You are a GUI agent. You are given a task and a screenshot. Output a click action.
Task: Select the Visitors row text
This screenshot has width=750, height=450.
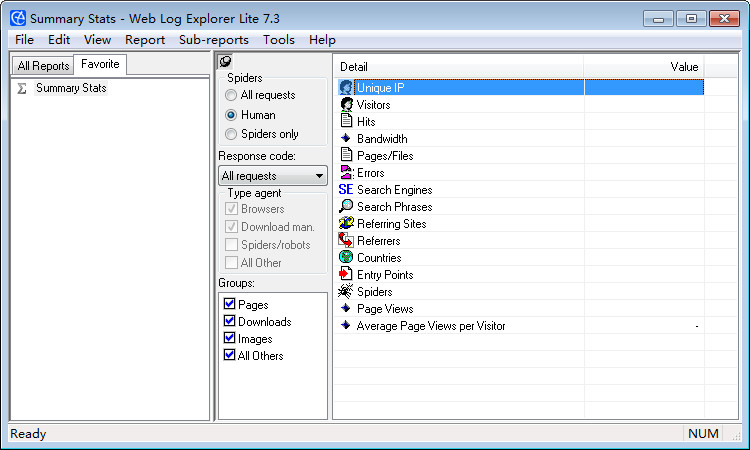point(374,105)
